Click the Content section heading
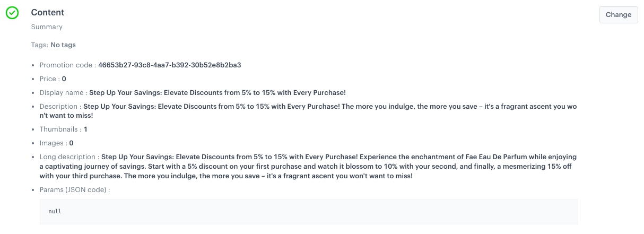Image resolution: width=644 pixels, height=234 pixels. pos(48,12)
